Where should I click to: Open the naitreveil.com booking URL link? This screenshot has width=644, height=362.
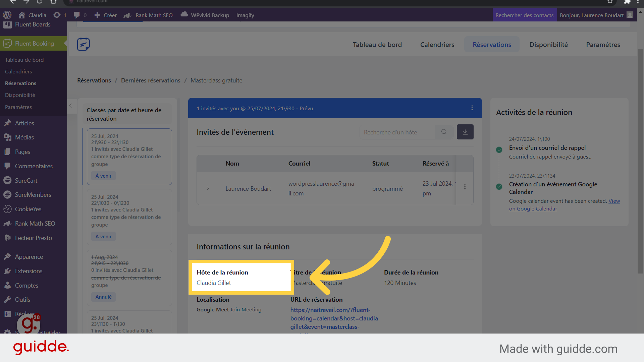tap(334, 318)
